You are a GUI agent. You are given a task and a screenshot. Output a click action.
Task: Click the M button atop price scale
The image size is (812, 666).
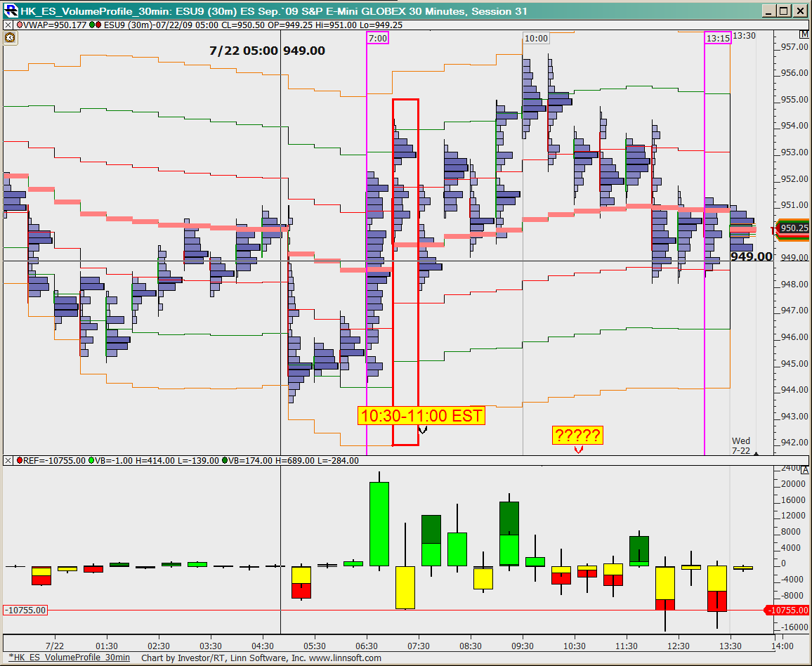pyautogui.click(x=803, y=35)
